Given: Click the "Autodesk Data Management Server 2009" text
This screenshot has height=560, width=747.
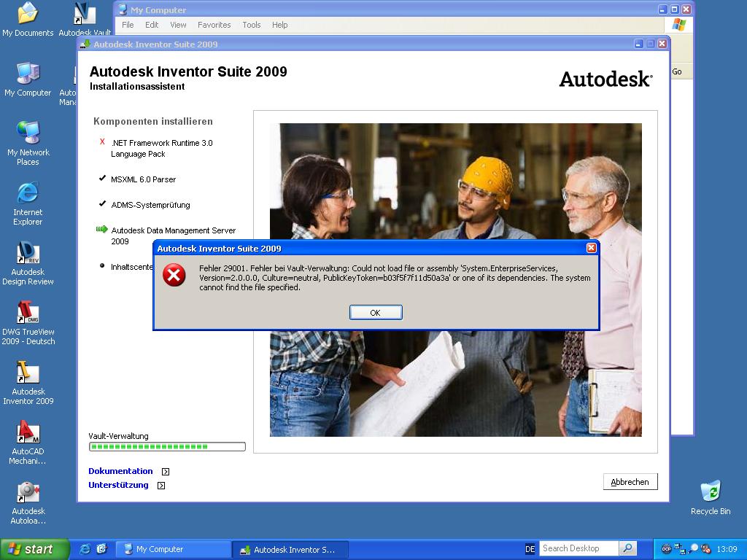Looking at the screenshot, I should pyautogui.click(x=174, y=236).
